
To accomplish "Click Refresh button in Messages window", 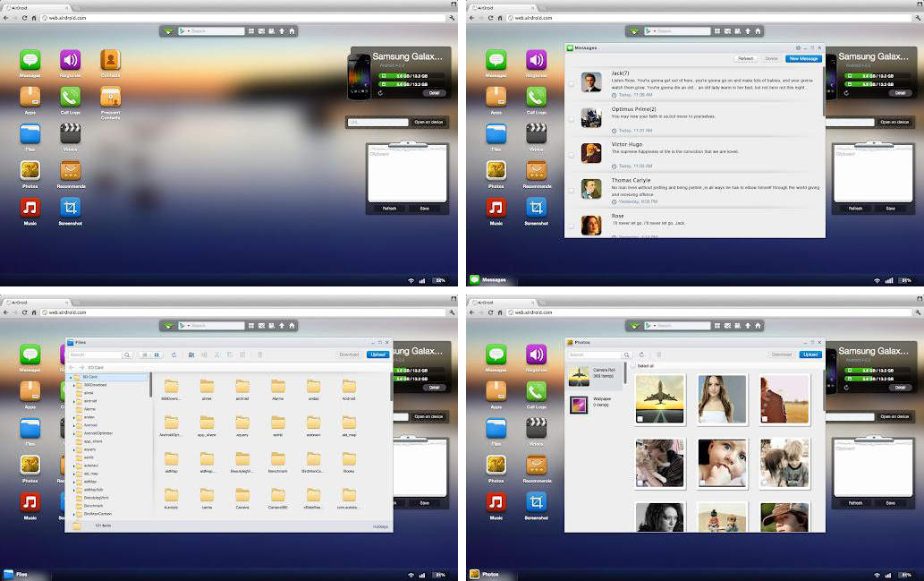I will (745, 58).
